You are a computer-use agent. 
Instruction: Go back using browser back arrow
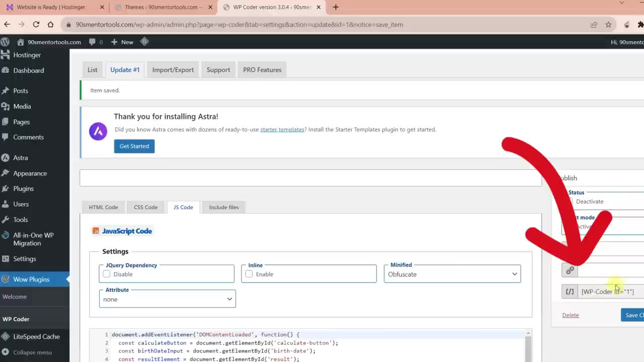coord(7,24)
